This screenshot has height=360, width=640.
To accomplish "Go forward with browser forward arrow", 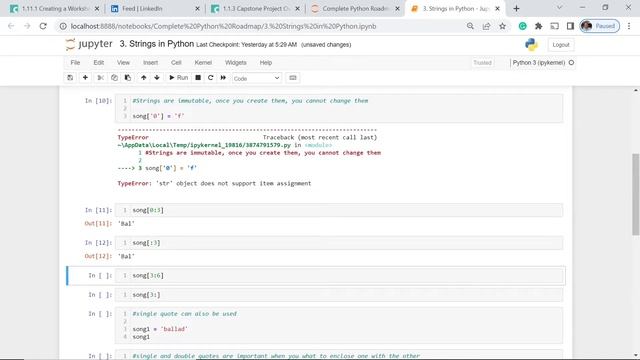I will tap(27, 26).
